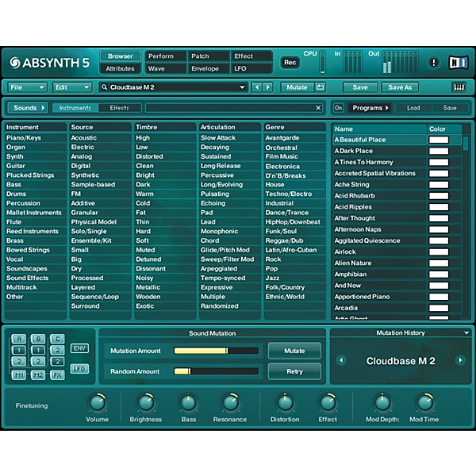Toggle the Rec record button
476x476 pixels.
click(x=290, y=63)
